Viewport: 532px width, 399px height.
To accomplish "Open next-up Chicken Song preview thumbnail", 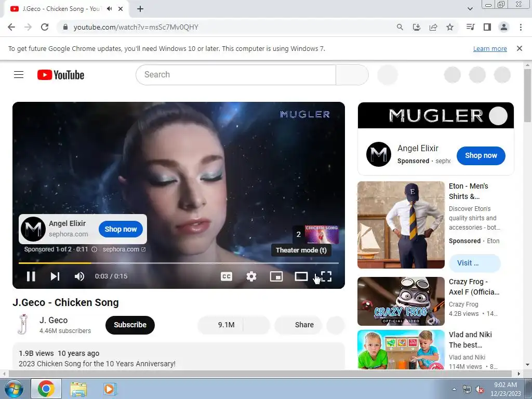I will [322, 235].
